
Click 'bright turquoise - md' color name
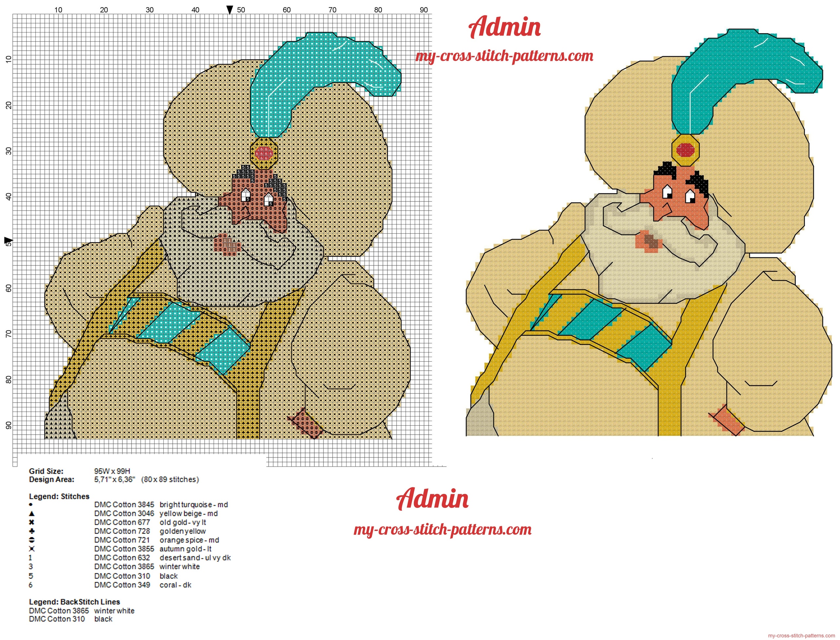click(194, 505)
